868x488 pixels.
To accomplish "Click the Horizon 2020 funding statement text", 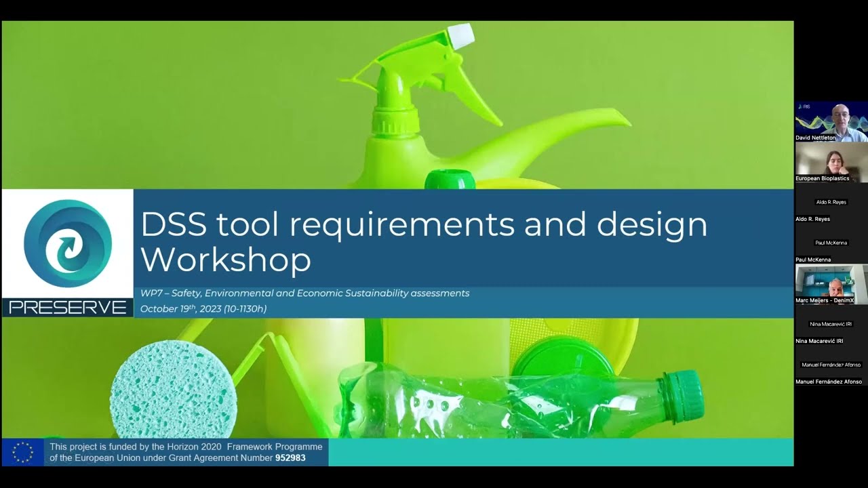I will click(x=186, y=452).
